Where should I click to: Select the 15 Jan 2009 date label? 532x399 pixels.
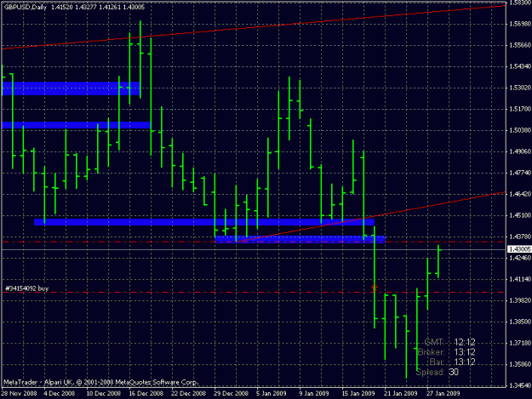(358, 394)
